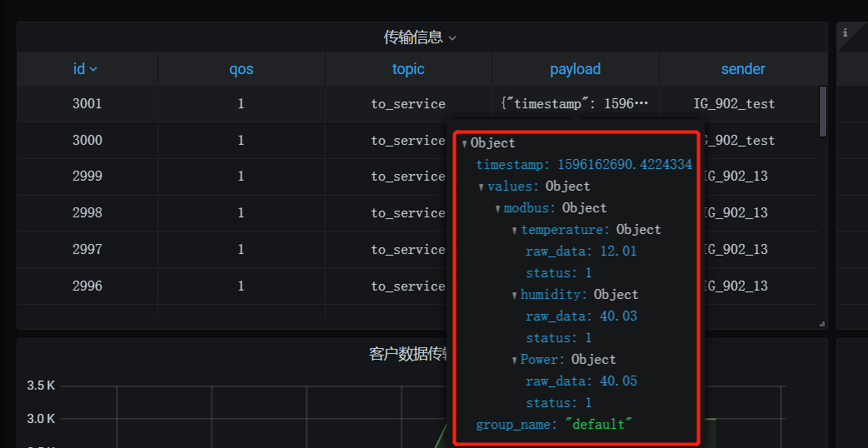Collapse the modbus Object node
The height and width of the screenshot is (448, 868).
(497, 209)
